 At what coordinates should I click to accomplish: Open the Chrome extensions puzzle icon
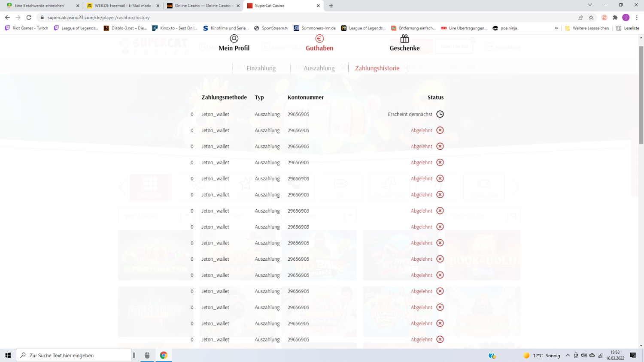[x=615, y=18]
